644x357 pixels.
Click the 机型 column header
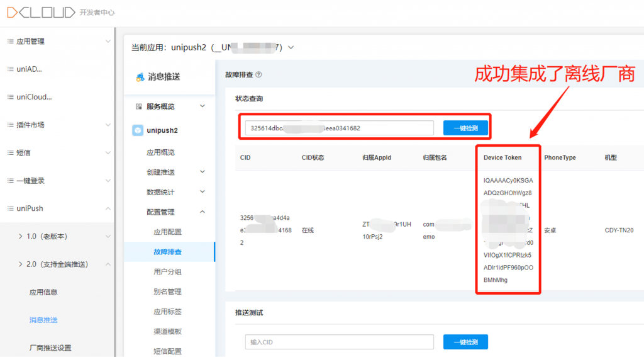611,157
